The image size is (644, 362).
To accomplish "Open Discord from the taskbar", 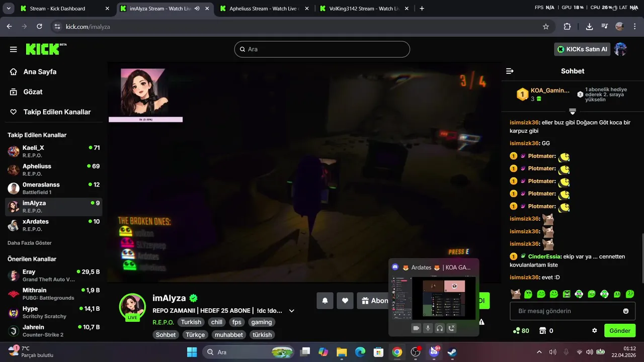I will click(434, 352).
